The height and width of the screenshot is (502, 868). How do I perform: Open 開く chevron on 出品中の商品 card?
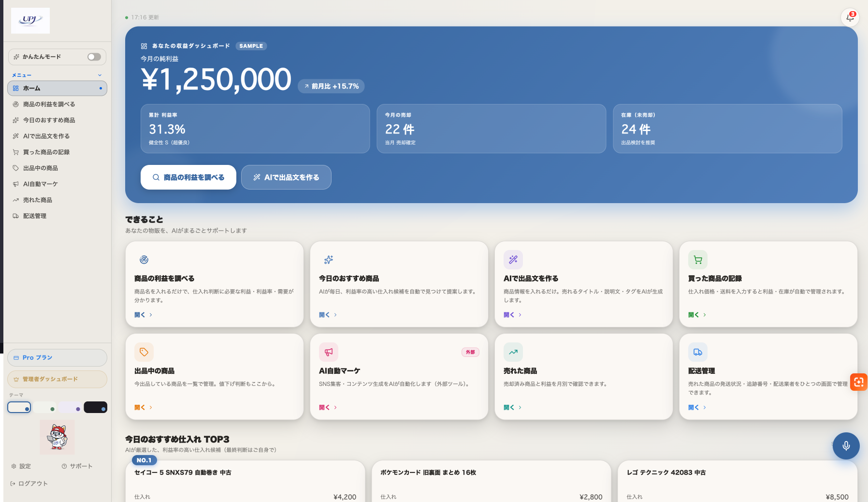click(x=151, y=408)
